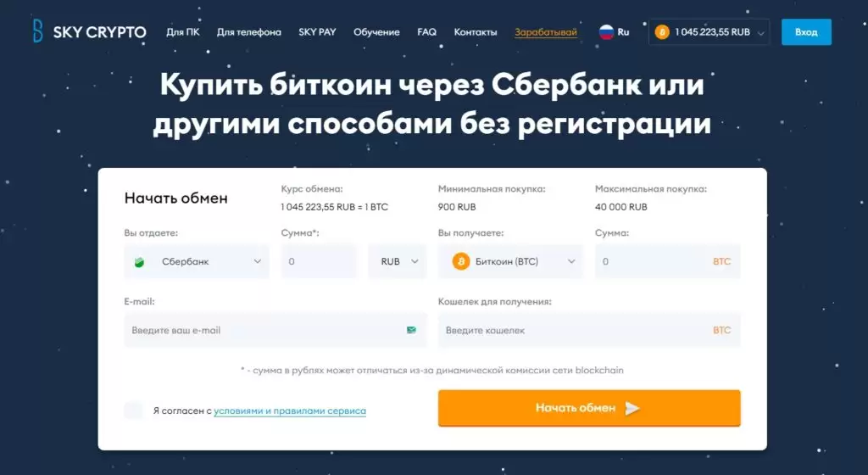
Task: Open the RUB currency dropdown
Action: [397, 261]
